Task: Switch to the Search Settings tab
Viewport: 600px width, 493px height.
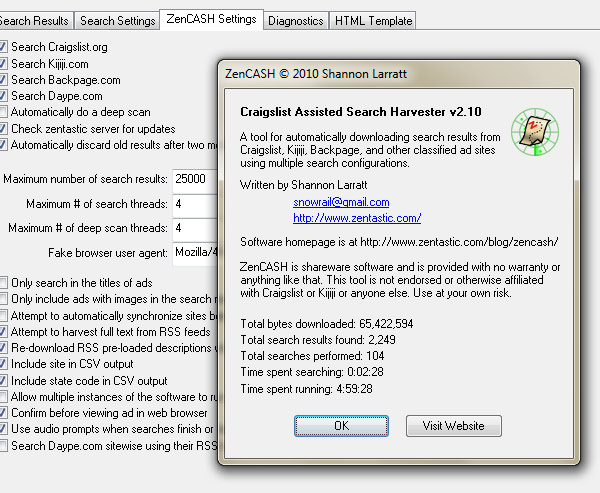Action: point(117,20)
